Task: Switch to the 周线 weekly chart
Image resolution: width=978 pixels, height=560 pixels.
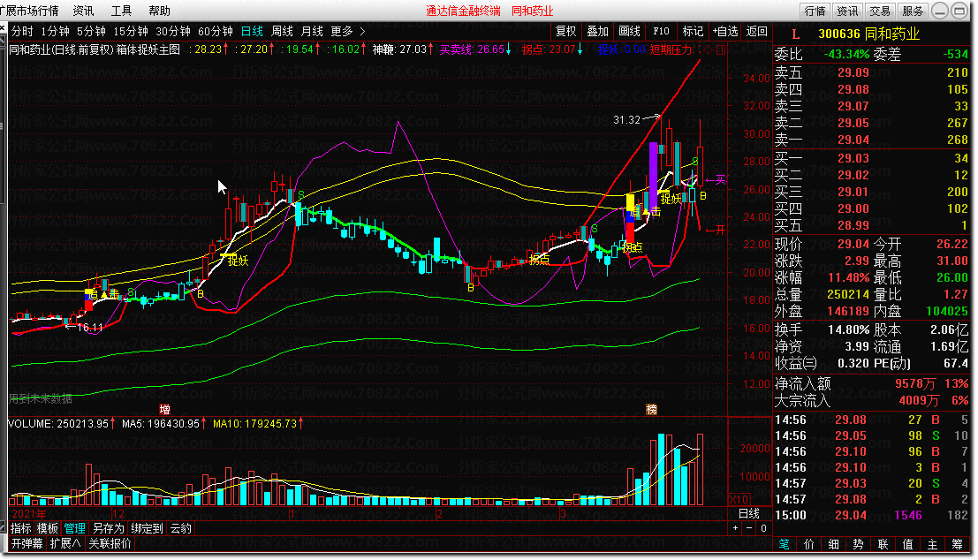Action: tap(282, 31)
